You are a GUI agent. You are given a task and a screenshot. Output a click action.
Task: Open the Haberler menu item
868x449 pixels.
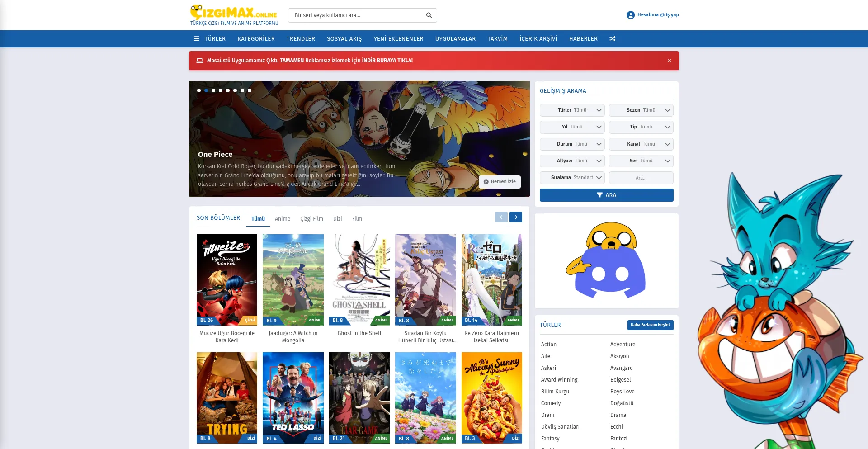[x=583, y=39]
